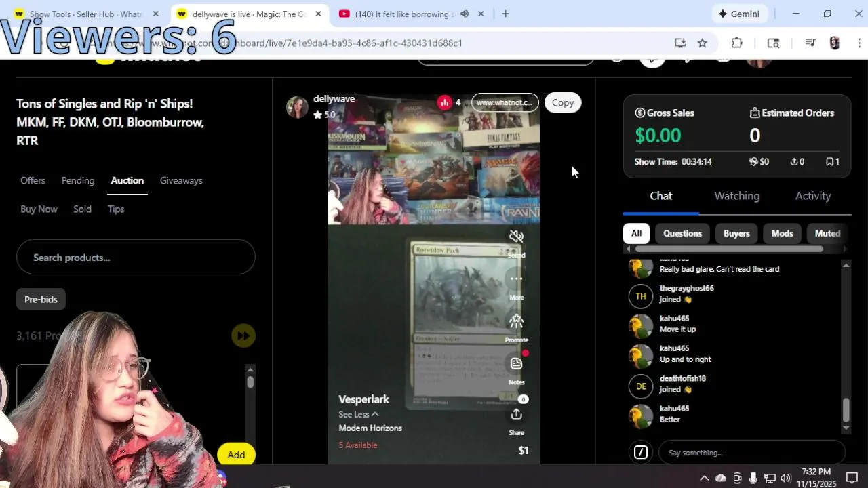The height and width of the screenshot is (488, 868).
Task: Switch to the Watching tab
Action: pyautogui.click(x=737, y=196)
